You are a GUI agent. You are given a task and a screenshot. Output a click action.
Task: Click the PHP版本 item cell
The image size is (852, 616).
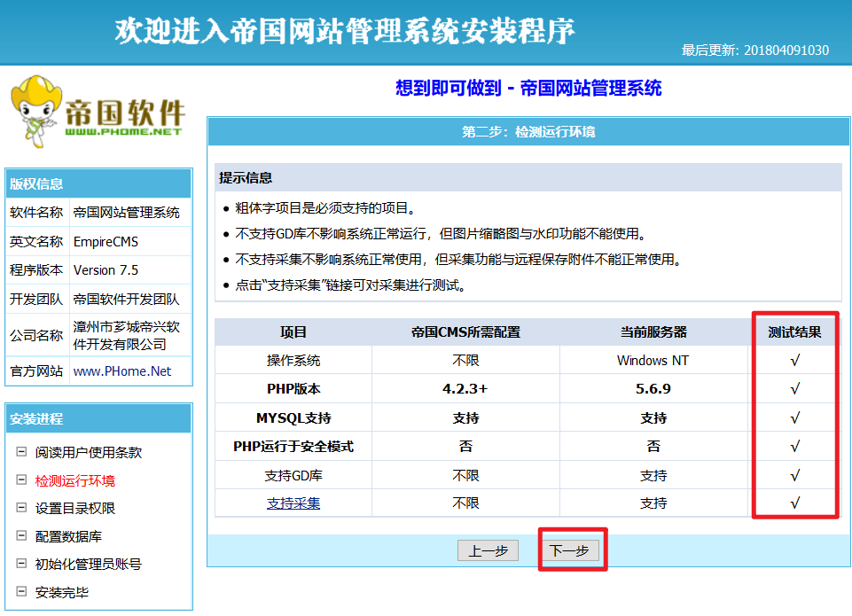pyautogui.click(x=293, y=389)
